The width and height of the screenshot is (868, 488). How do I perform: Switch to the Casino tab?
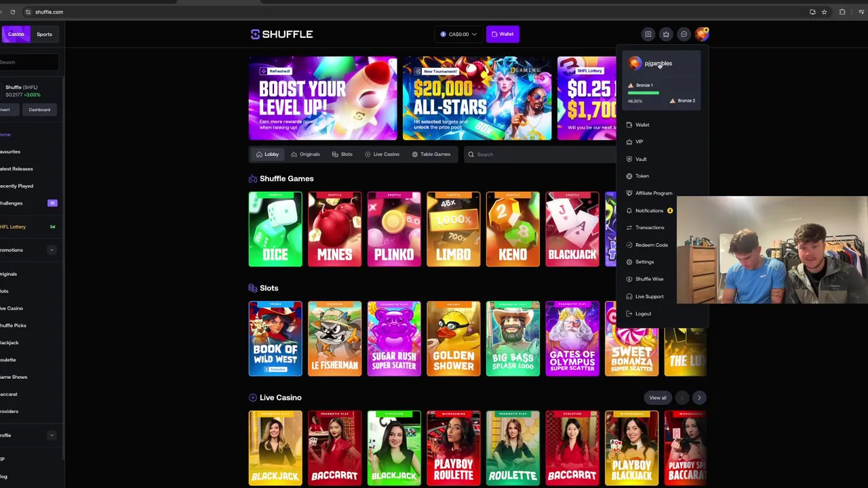click(x=15, y=34)
